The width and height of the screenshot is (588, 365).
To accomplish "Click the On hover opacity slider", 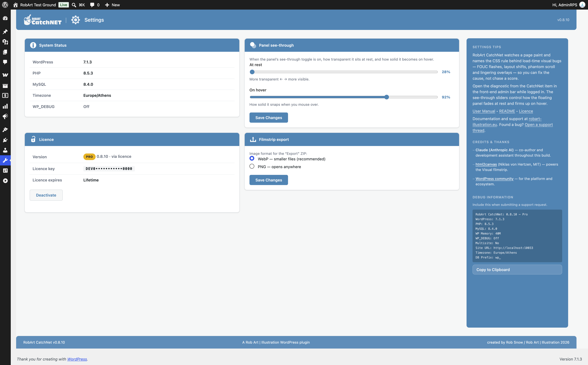I will pos(344,97).
